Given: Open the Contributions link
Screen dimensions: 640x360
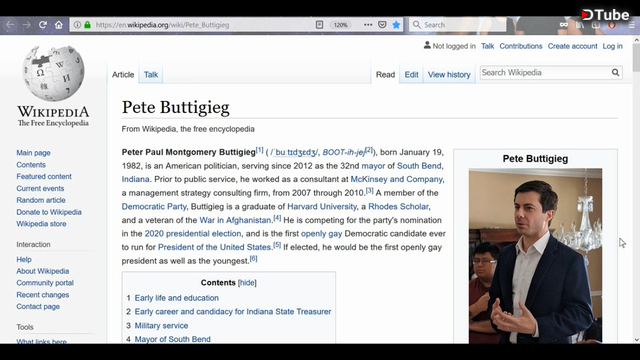Looking at the screenshot, I should (521, 46).
